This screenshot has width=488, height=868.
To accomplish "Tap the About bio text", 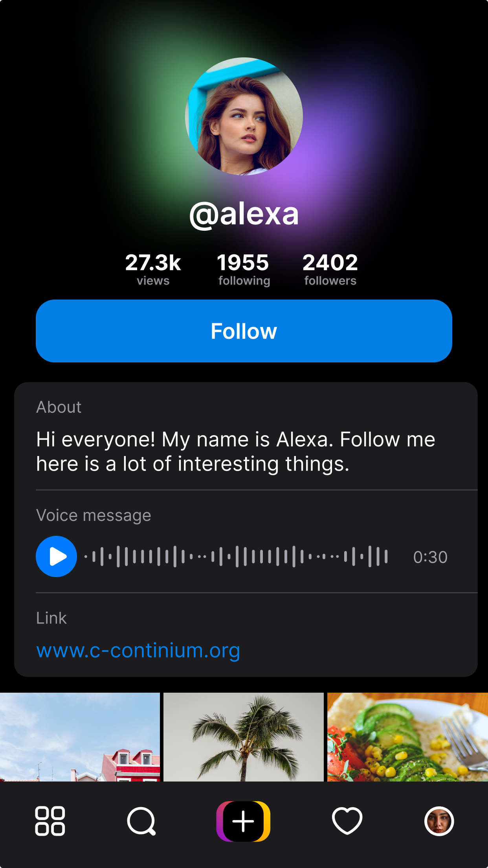I will point(236,451).
